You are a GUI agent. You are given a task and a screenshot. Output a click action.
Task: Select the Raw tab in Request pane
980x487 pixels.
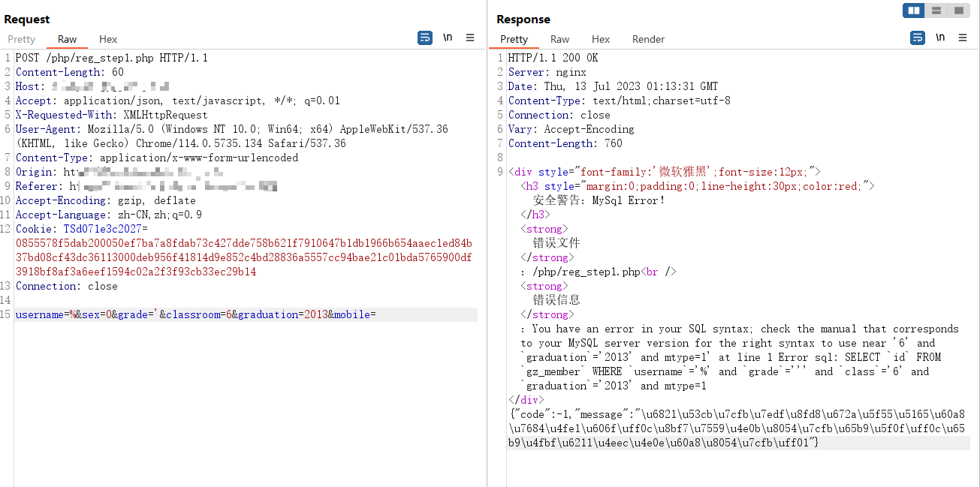[x=68, y=39]
